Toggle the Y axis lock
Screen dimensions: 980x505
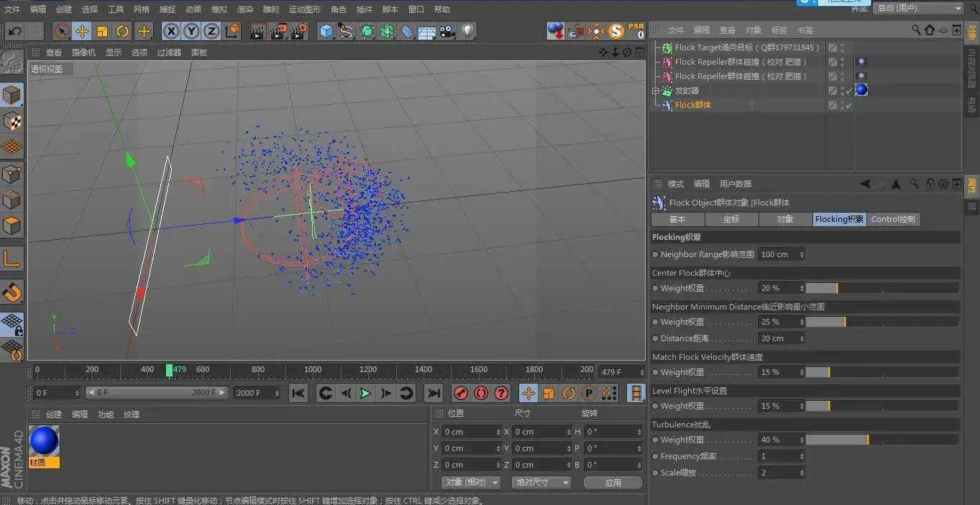(191, 31)
